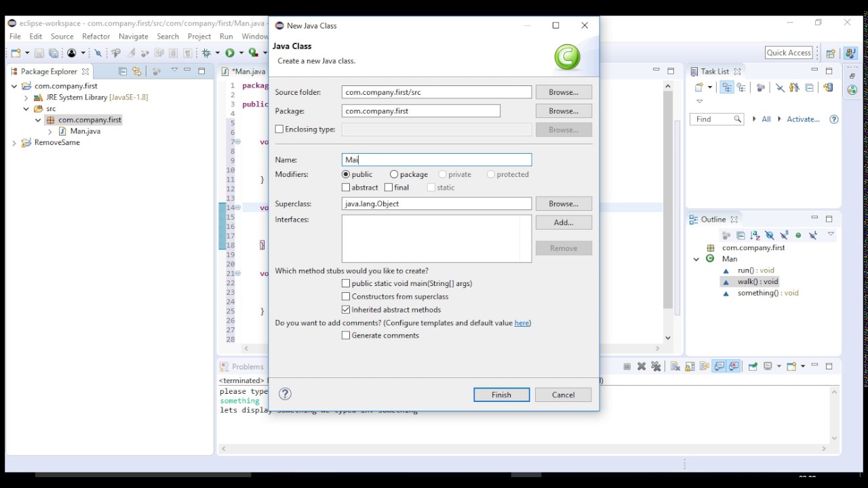Click Categorized view icon in Task List
This screenshot has height=488, width=868.
coord(727,87)
